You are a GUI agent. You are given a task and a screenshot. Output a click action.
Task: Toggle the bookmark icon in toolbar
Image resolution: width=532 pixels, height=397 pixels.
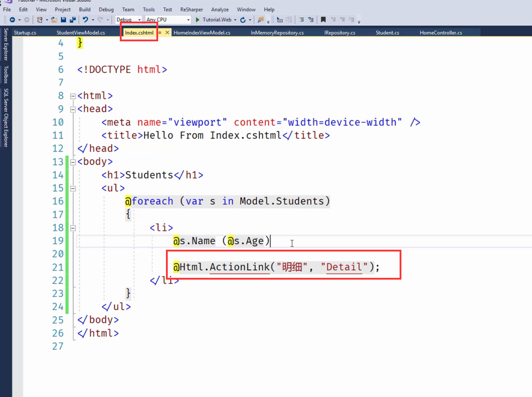pos(324,20)
